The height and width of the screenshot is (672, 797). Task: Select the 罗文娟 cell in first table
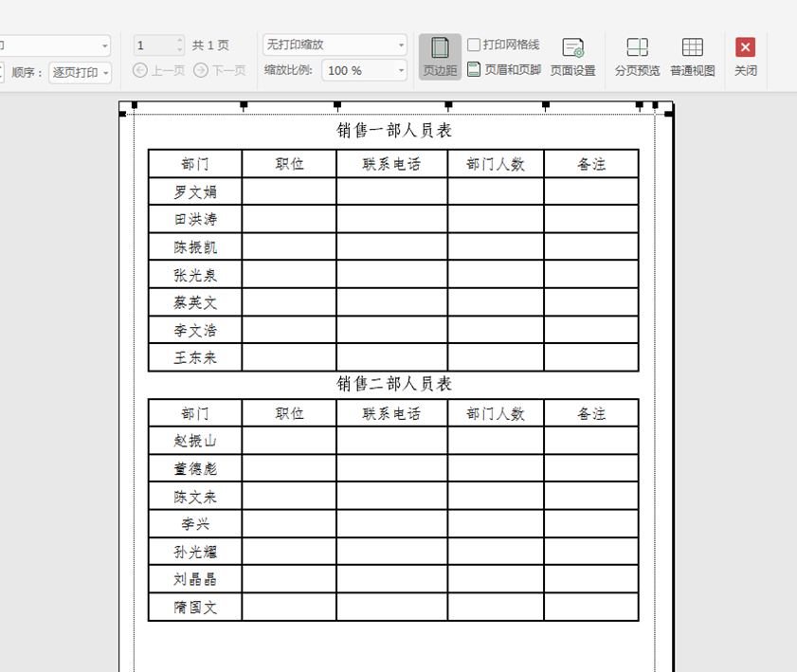tap(193, 191)
